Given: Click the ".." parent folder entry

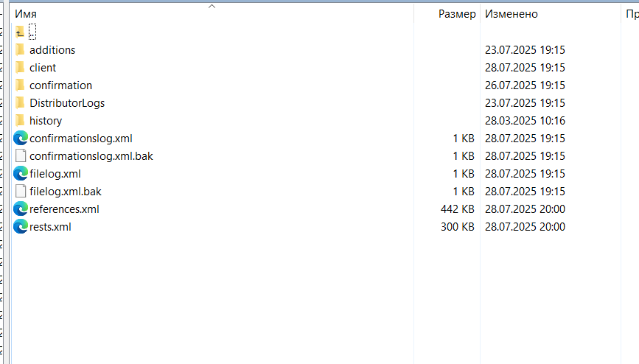Looking at the screenshot, I should [x=32, y=32].
